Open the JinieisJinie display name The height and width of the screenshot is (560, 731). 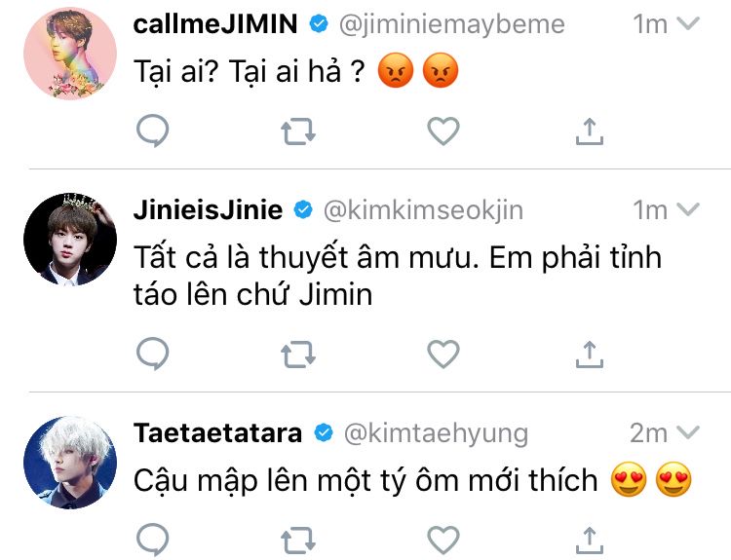208,210
